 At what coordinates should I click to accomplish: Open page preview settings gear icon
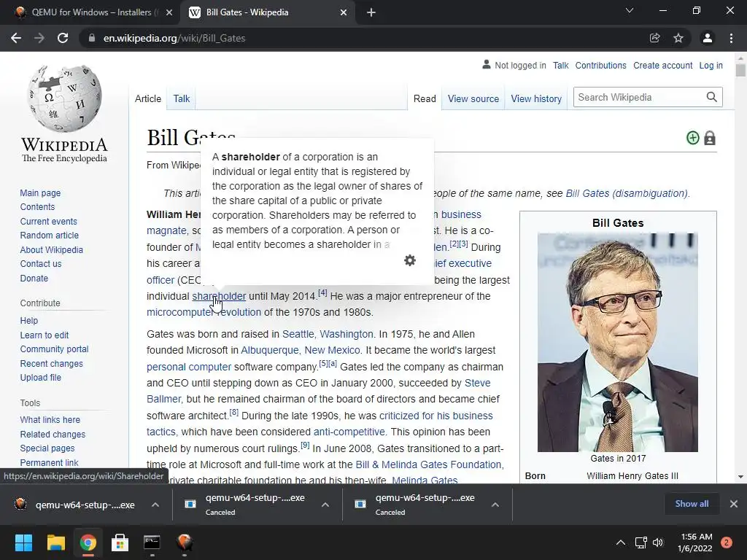410,260
